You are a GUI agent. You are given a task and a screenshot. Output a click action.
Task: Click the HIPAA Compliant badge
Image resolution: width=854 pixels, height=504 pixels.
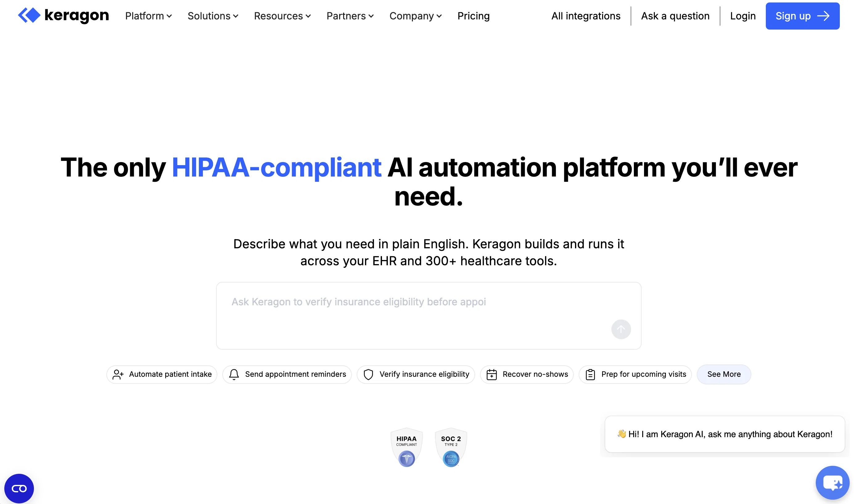point(406,447)
